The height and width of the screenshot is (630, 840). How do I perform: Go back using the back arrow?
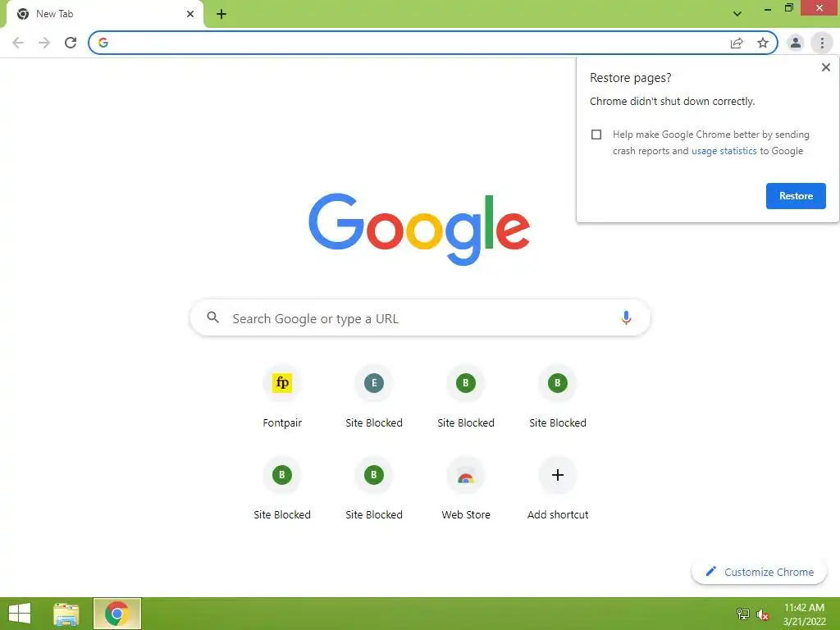coord(18,43)
